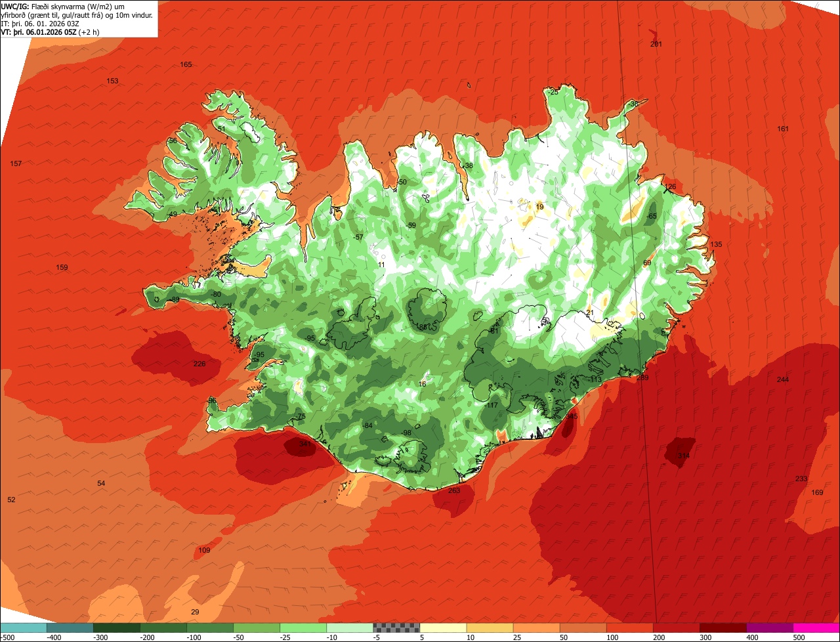The height and width of the screenshot is (642, 840).
Task: Click the value -88 in the central glacier
Action: (422, 326)
